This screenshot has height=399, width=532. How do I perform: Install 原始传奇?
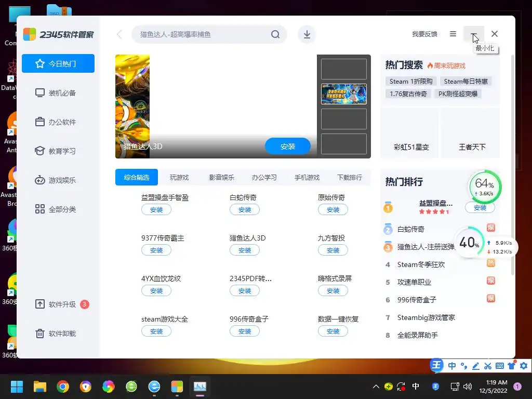tap(333, 210)
